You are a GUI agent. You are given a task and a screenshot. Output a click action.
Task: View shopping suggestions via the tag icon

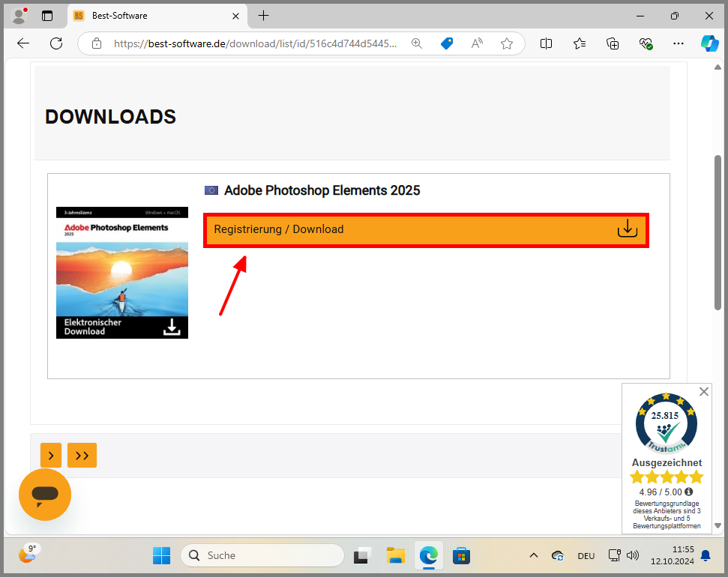447,43
